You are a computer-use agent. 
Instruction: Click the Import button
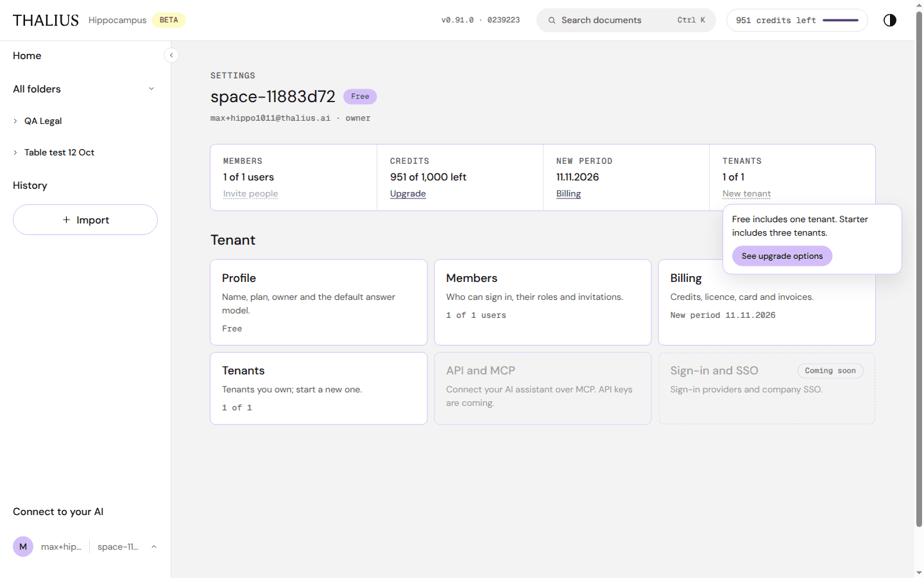click(x=85, y=220)
